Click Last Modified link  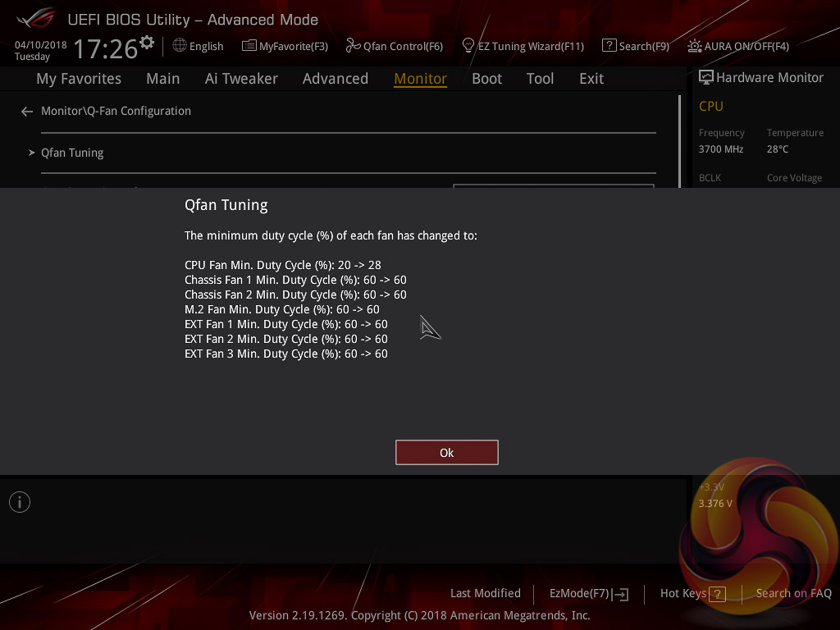pos(486,593)
